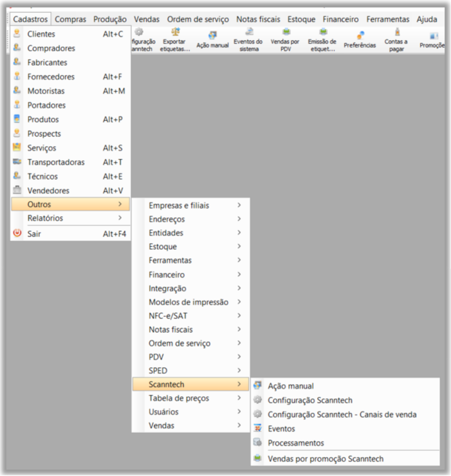Viewport: 451px width, 476px height.
Task: Expand the Empresas e filiais submenu
Action: pos(240,206)
